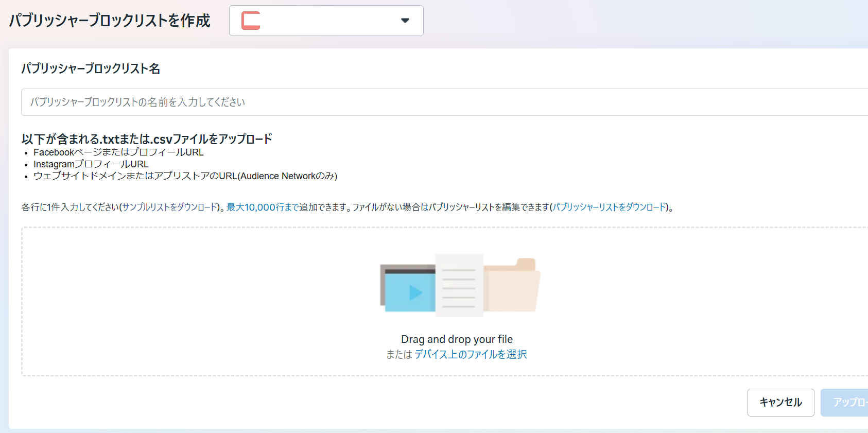Click the Audience Networkのみ bullet item
The height and width of the screenshot is (433, 868).
coord(185,176)
